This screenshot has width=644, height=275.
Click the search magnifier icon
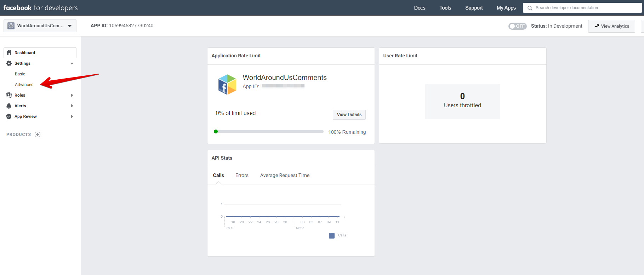pos(530,8)
